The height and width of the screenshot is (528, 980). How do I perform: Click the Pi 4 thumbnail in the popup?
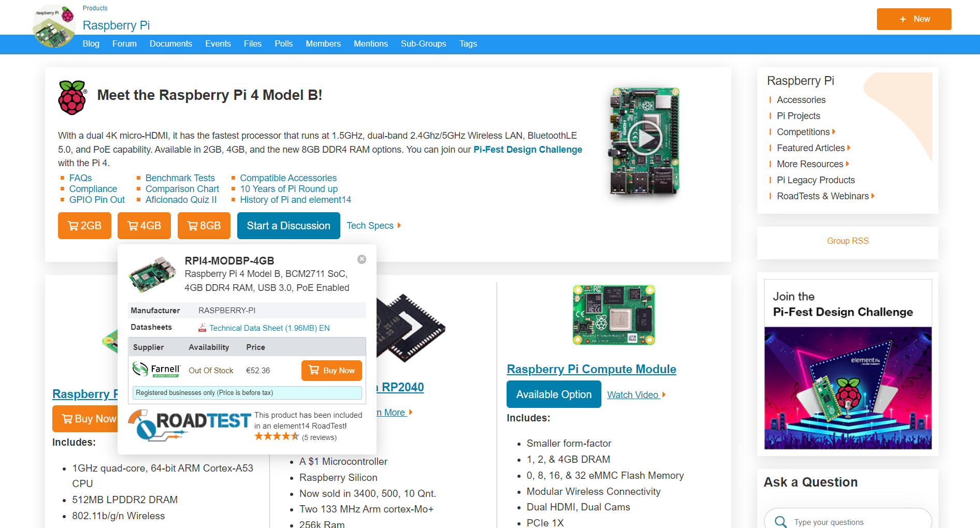pos(152,274)
